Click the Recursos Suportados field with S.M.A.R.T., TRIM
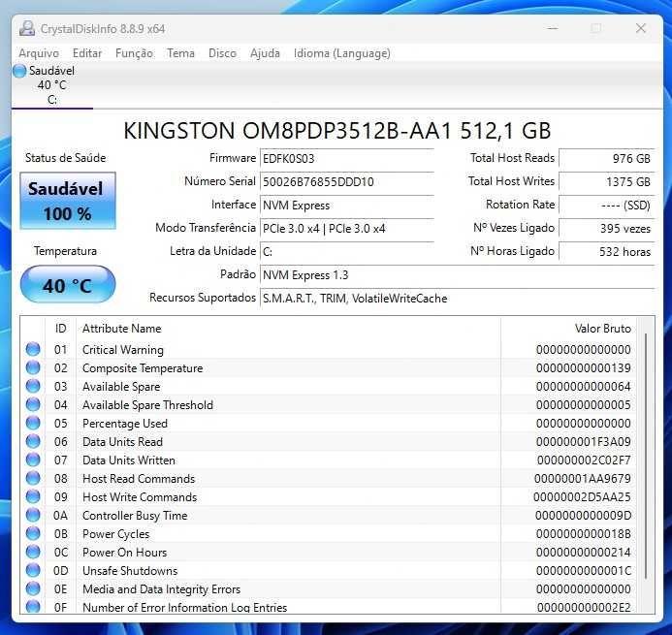Screen dimensions: 672x635 coord(458,299)
